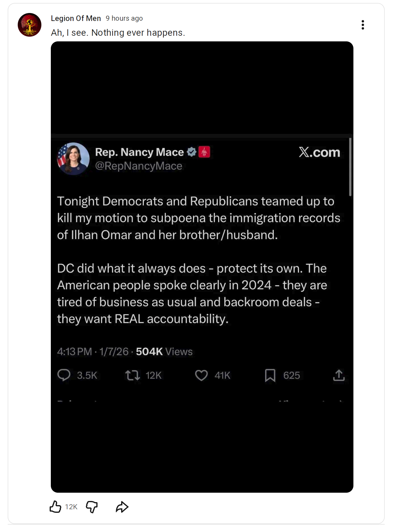Click the heart like icon in tweet
Viewport: 393px width, 532px height.
tap(201, 375)
